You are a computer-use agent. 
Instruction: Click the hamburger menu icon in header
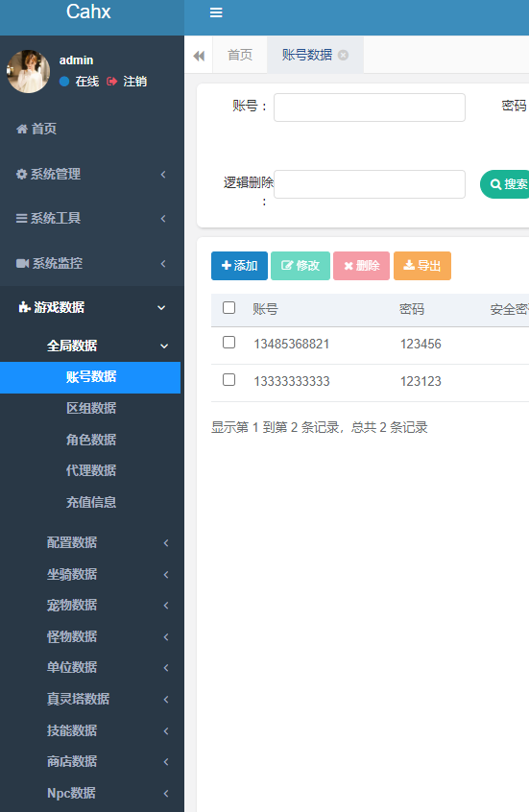(x=216, y=12)
